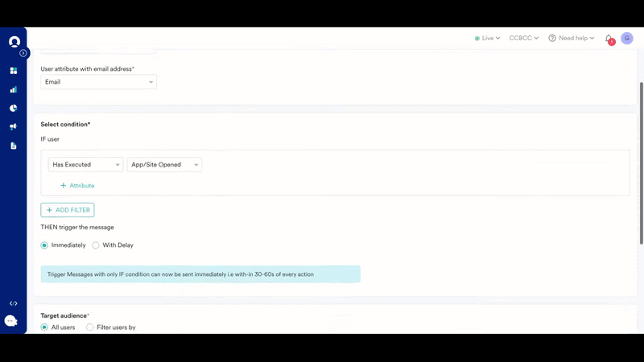Click the Select condition heading
Image resolution: width=644 pixels, height=362 pixels.
65,125
